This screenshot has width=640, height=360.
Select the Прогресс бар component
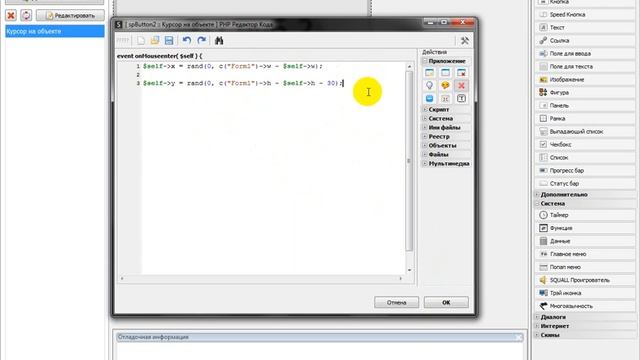(585, 171)
